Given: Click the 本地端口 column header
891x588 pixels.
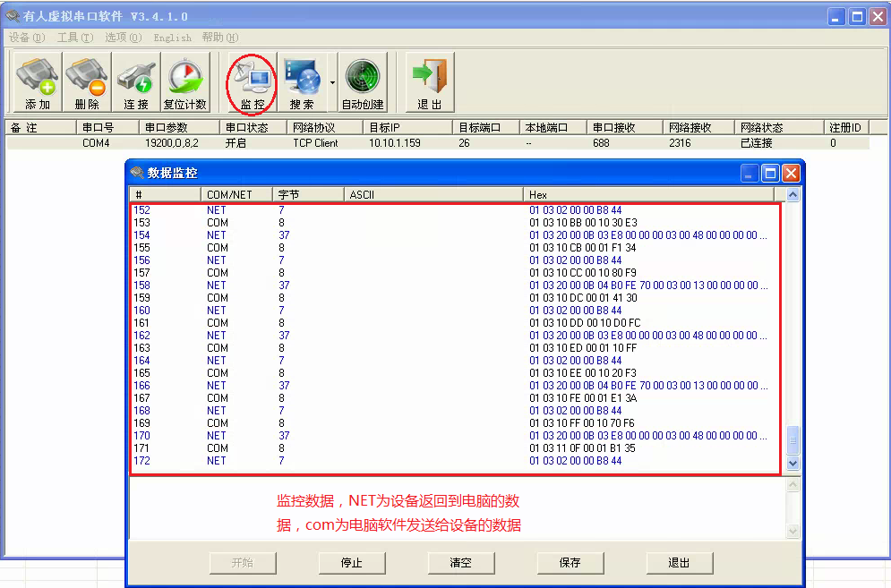Looking at the screenshot, I should pos(553,127).
